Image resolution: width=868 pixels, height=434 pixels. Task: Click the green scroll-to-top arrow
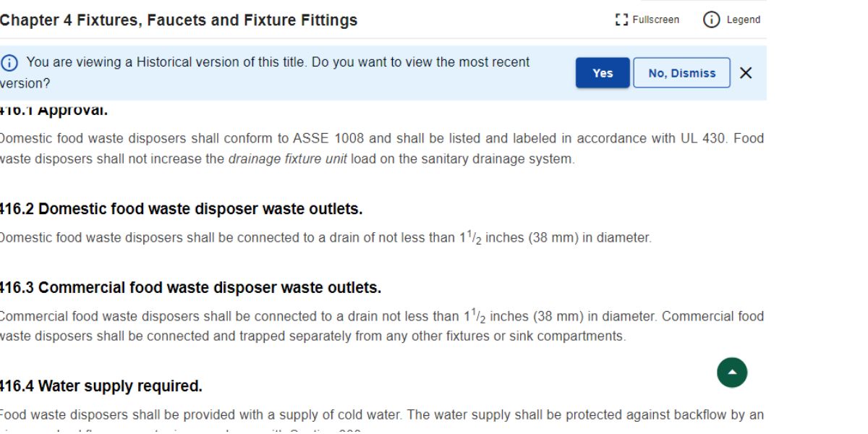(732, 372)
